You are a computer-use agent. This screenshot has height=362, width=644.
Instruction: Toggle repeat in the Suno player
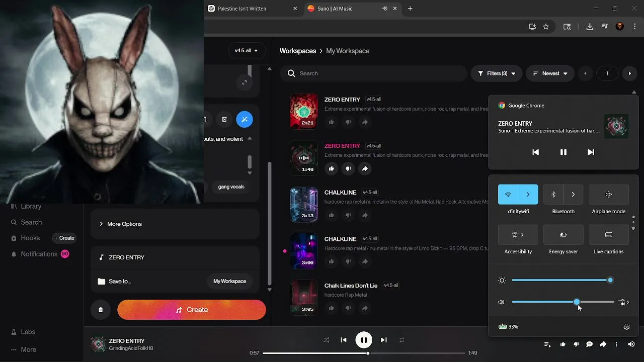point(401,340)
